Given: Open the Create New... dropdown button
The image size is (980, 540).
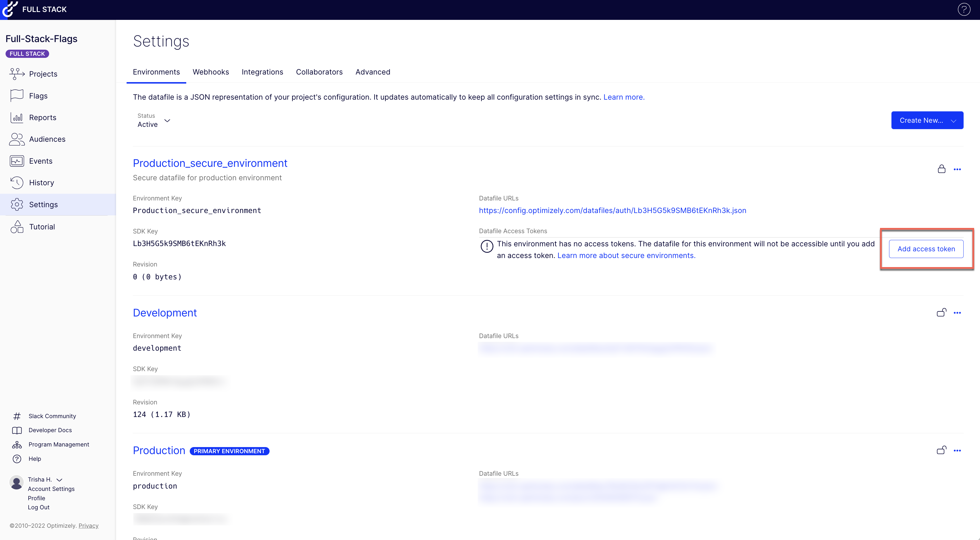Looking at the screenshot, I should 927,120.
